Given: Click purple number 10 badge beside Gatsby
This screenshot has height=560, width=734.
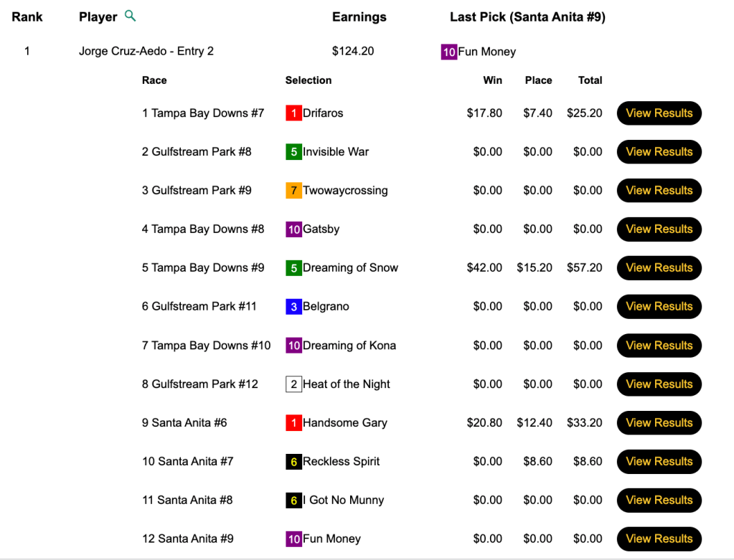Looking at the screenshot, I should [293, 229].
